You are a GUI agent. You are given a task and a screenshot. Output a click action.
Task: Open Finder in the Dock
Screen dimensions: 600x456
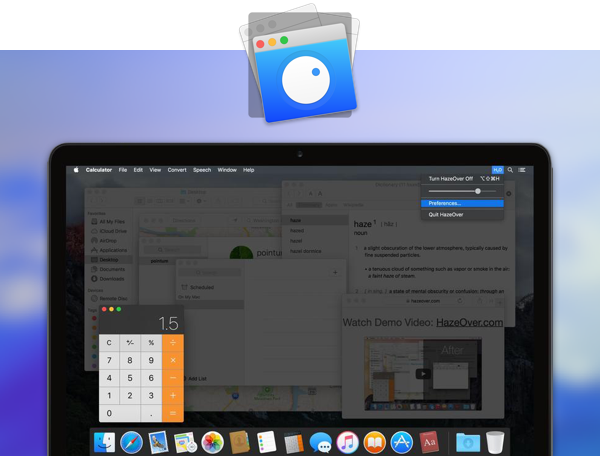click(104, 442)
